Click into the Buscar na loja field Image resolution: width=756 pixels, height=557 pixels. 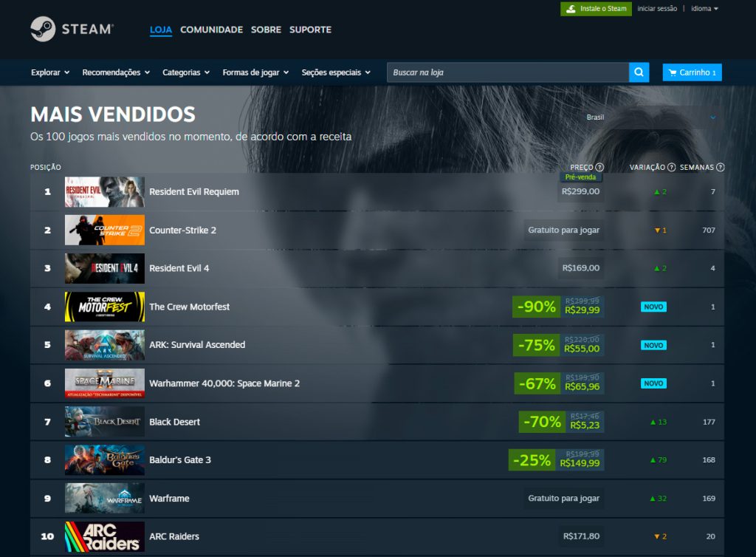tap(507, 72)
